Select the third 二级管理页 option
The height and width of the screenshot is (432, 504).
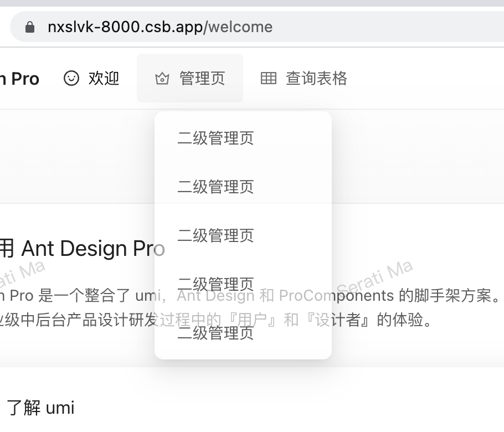click(x=215, y=235)
